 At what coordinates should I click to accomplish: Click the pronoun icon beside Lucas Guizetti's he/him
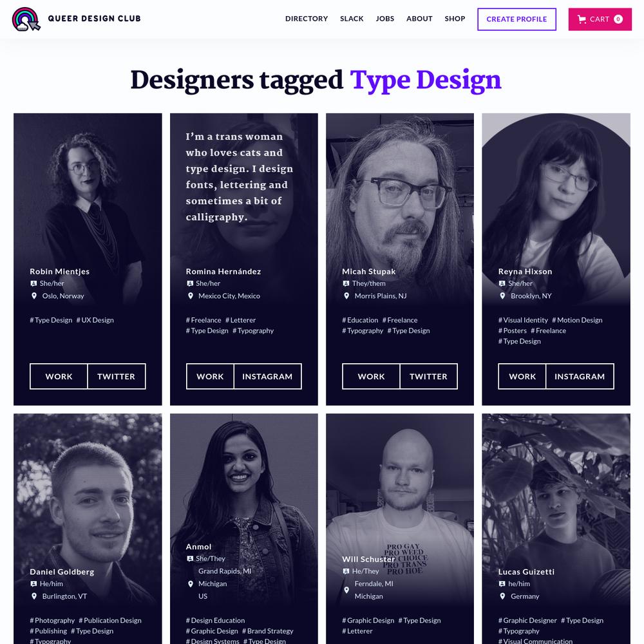pyautogui.click(x=502, y=583)
